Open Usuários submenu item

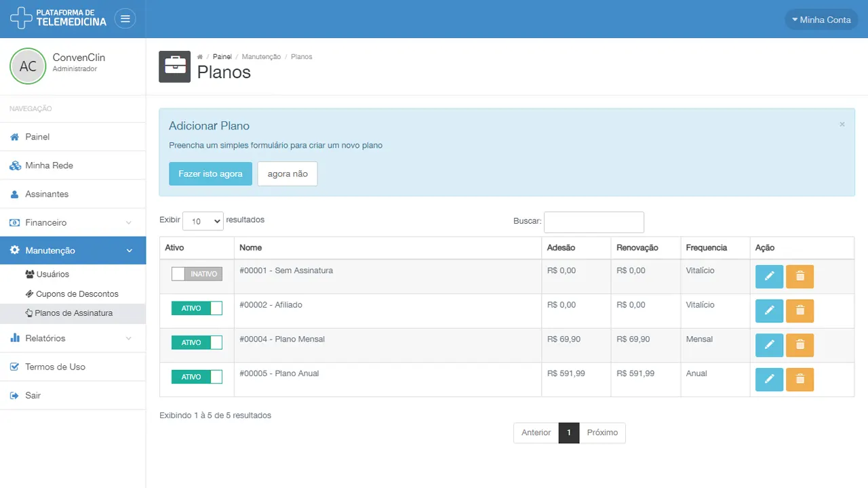tap(73, 274)
